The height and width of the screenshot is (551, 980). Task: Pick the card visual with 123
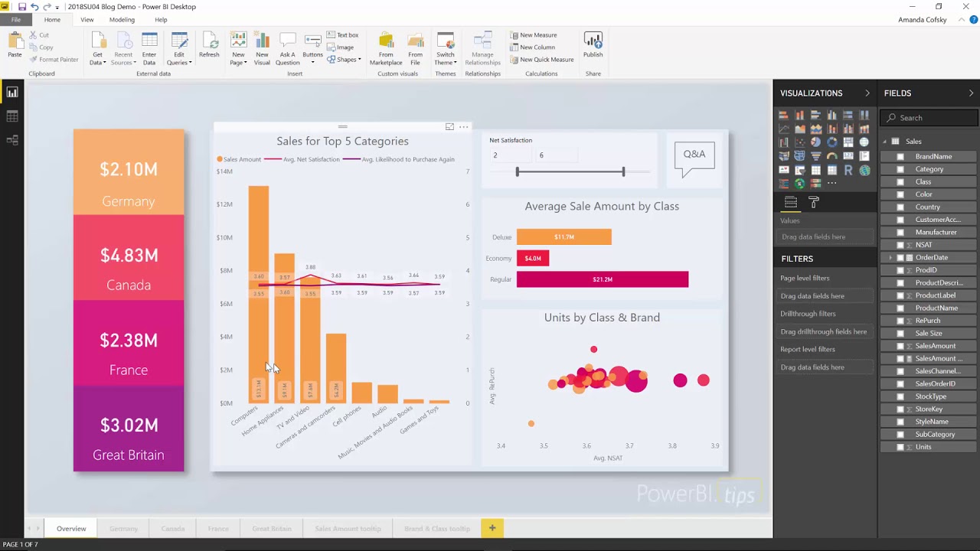pos(848,156)
